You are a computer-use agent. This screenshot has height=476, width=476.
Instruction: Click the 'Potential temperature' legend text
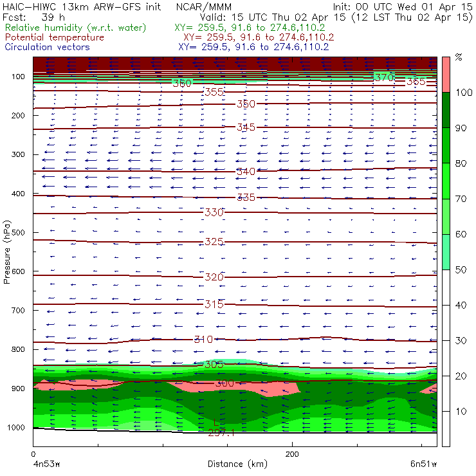pyautogui.click(x=55, y=37)
